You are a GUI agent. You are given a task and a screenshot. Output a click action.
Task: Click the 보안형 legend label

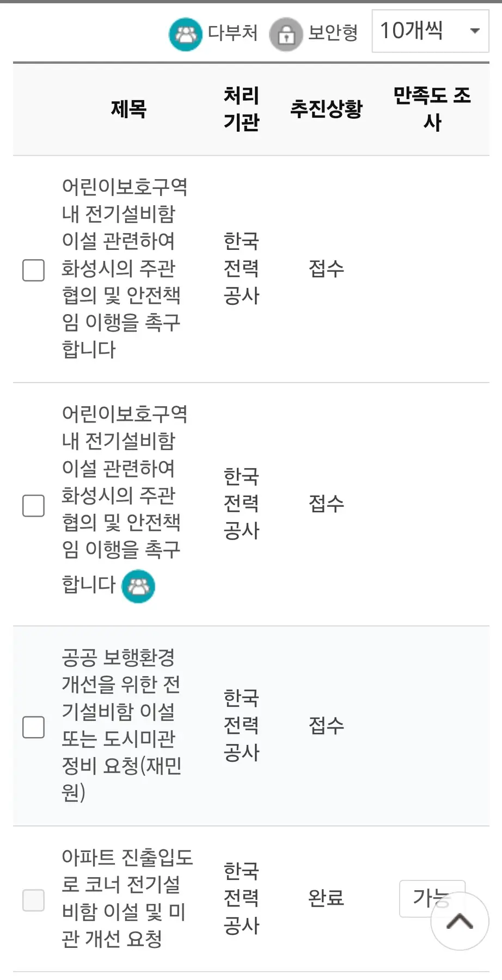tap(333, 33)
